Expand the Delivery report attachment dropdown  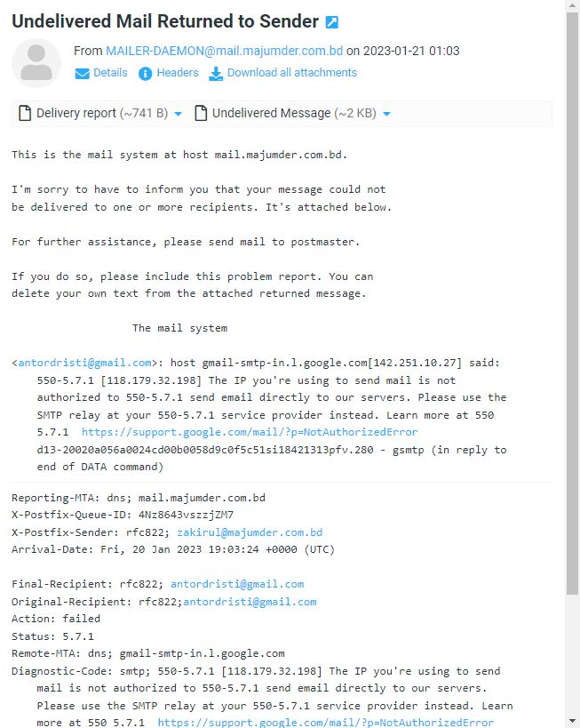178,114
